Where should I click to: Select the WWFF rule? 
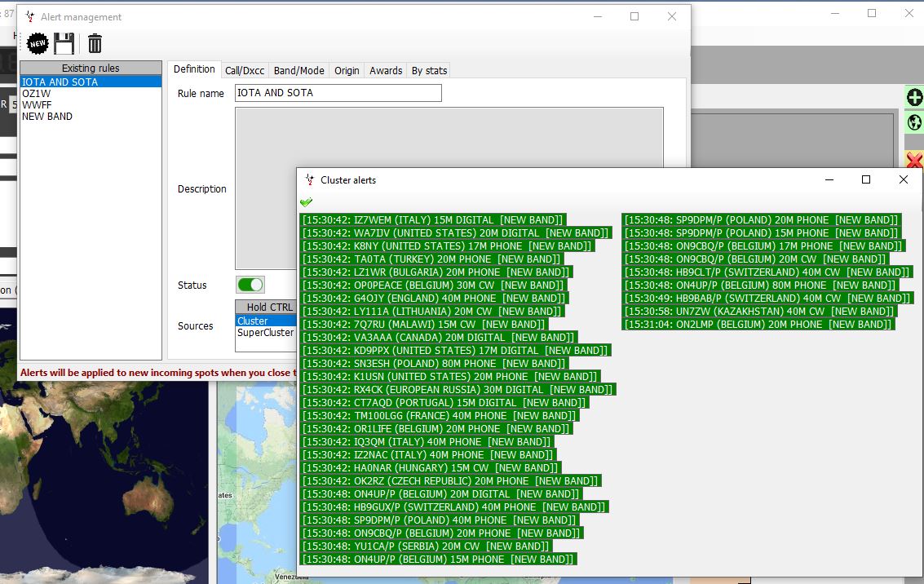coord(91,105)
